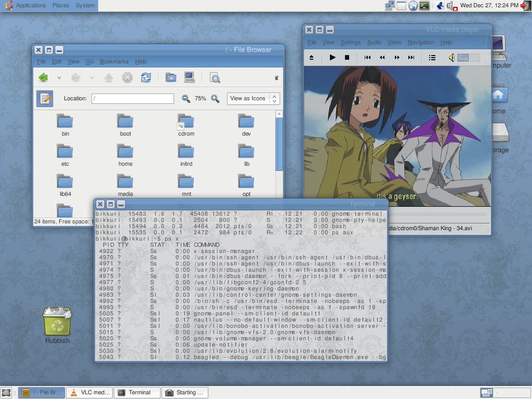Select the boot folder
532x399 pixels.
pyautogui.click(x=125, y=125)
